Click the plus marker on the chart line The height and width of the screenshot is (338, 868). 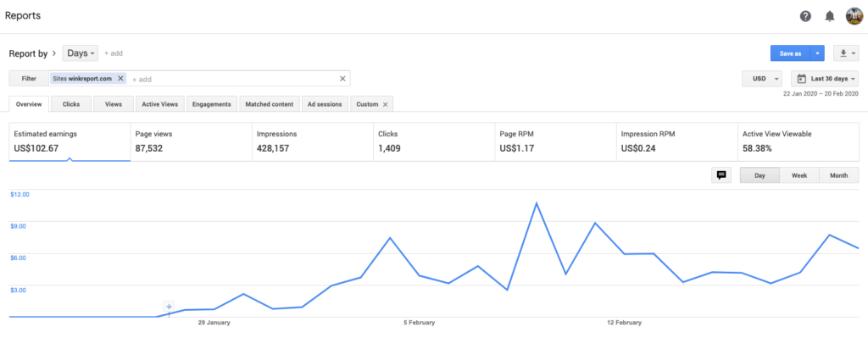point(170,306)
